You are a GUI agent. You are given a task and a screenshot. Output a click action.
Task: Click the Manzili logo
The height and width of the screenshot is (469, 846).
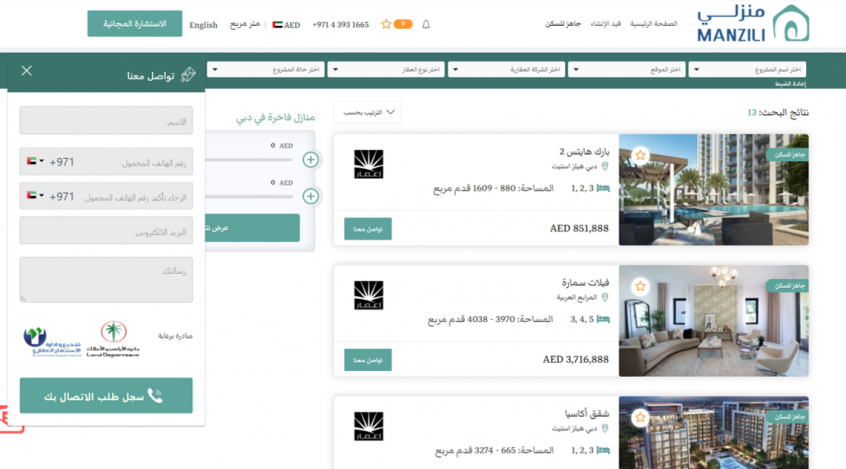tap(753, 24)
